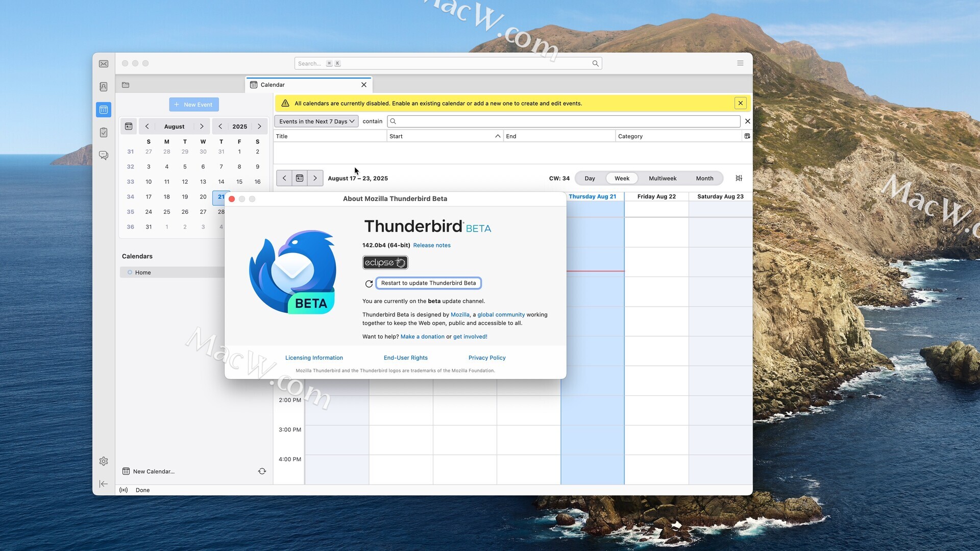Viewport: 980px width, 551px height.
Task: Select columns to display icon
Action: pos(747,136)
